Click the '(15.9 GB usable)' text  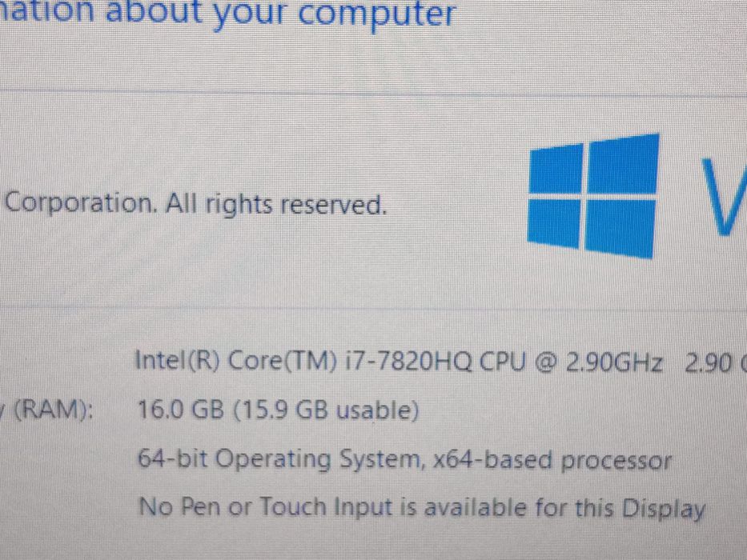pos(327,410)
